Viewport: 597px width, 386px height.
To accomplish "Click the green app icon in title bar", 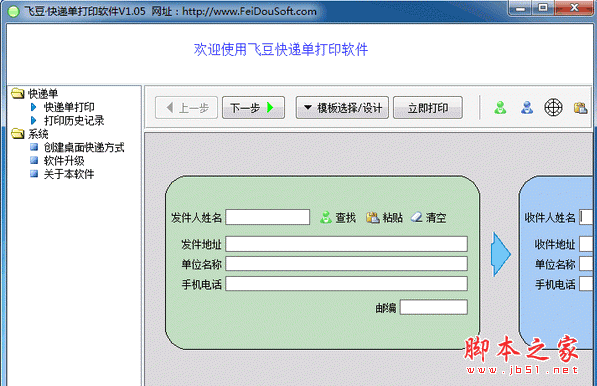I will (13, 11).
